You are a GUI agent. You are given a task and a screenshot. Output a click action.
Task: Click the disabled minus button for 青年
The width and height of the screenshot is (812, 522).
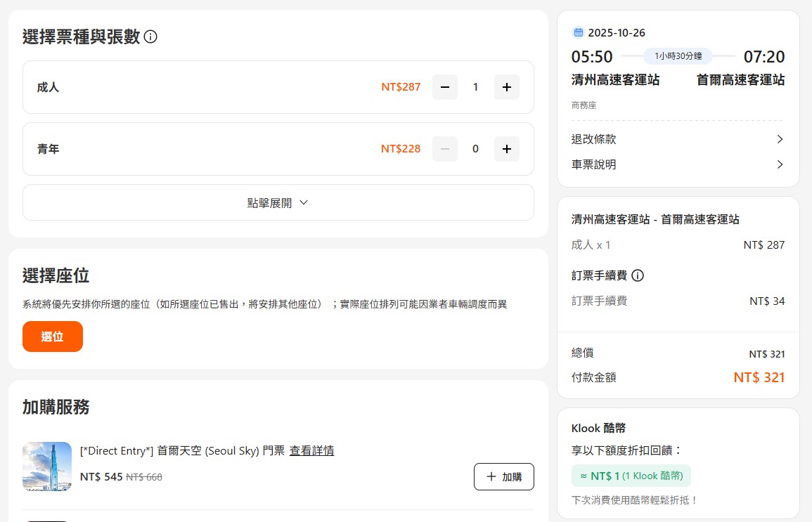tap(444, 149)
